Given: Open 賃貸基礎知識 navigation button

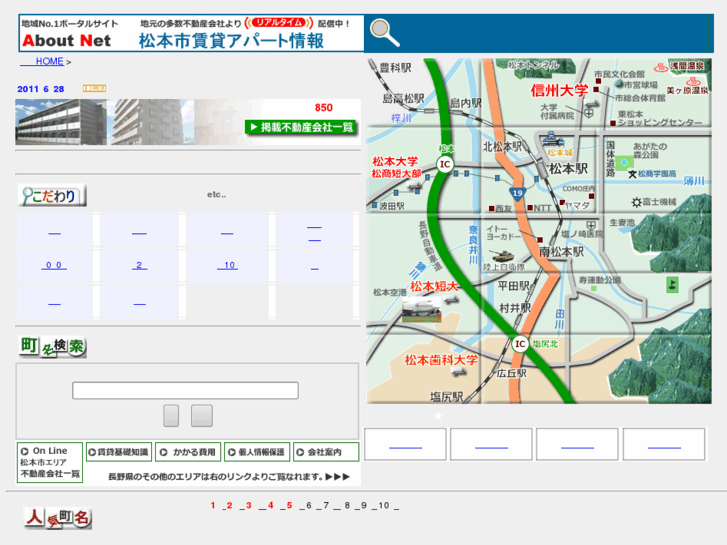Looking at the screenshot, I should click(119, 452).
